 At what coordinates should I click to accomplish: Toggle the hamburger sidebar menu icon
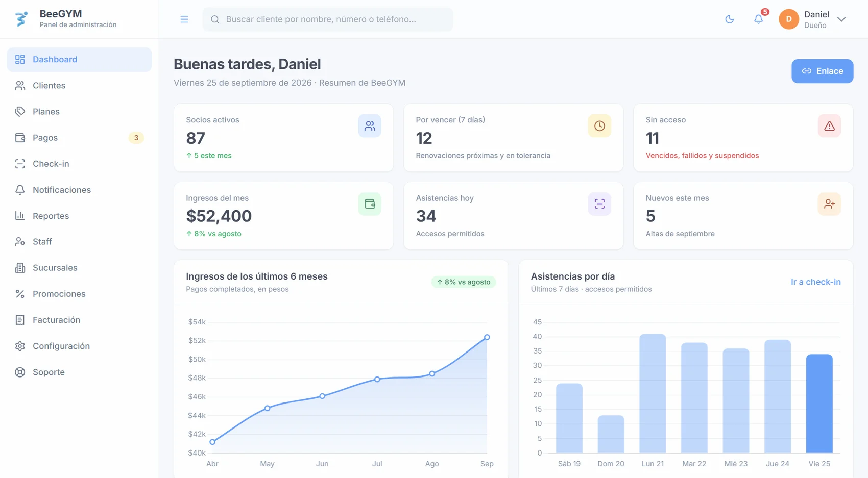(184, 19)
